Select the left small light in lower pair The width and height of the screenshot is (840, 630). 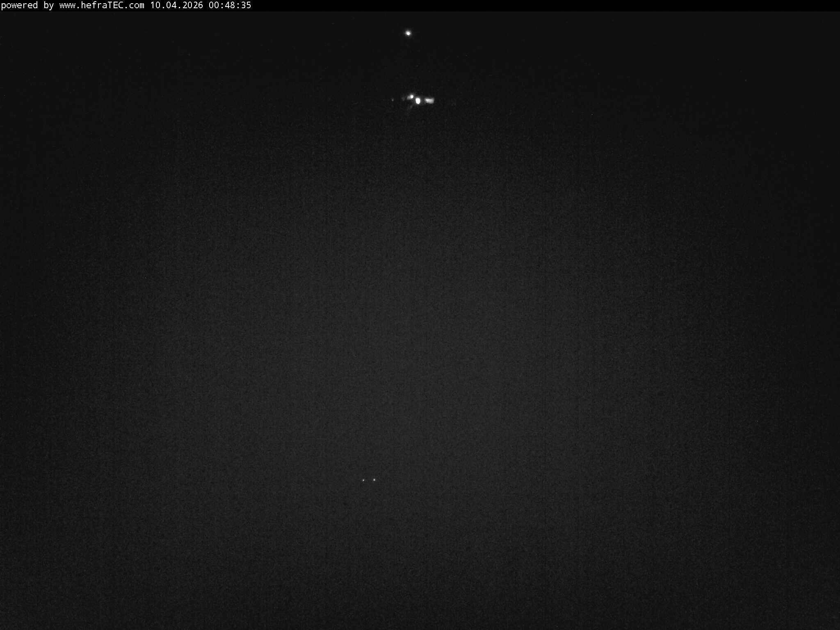point(363,480)
